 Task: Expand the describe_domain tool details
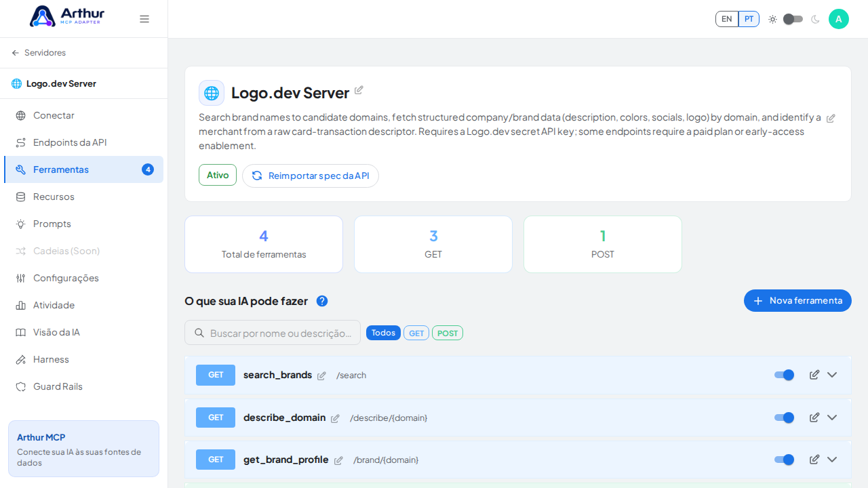pos(832,418)
